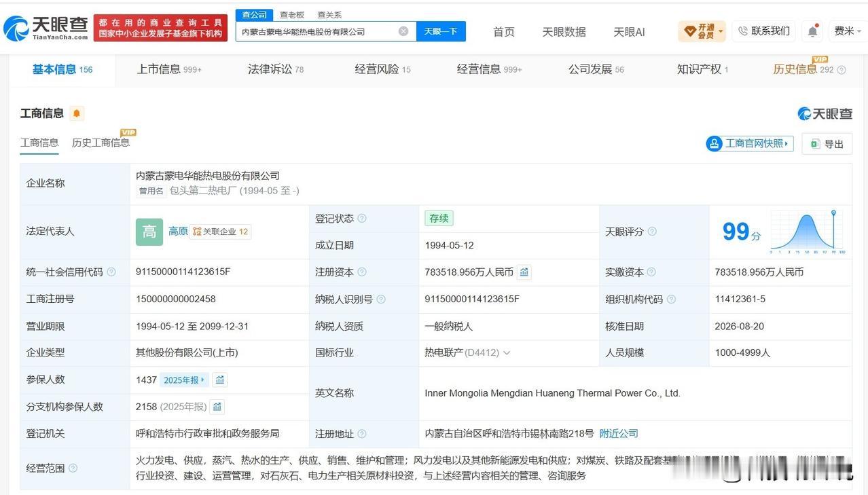The width and height of the screenshot is (868, 495).
Task: Click 附近公司 link beside address
Action: [619, 434]
